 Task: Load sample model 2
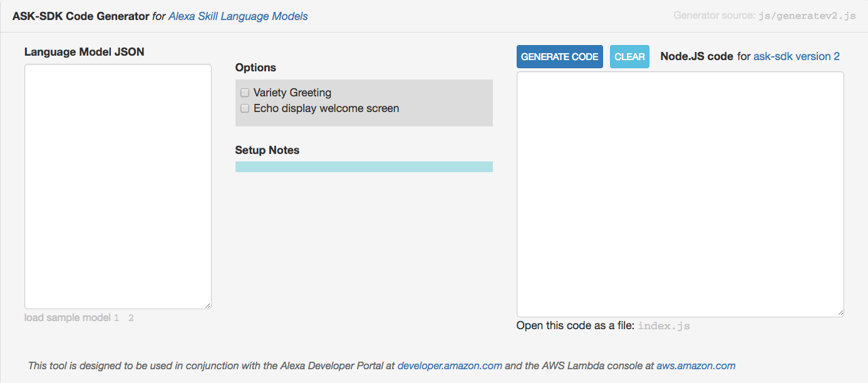point(131,318)
